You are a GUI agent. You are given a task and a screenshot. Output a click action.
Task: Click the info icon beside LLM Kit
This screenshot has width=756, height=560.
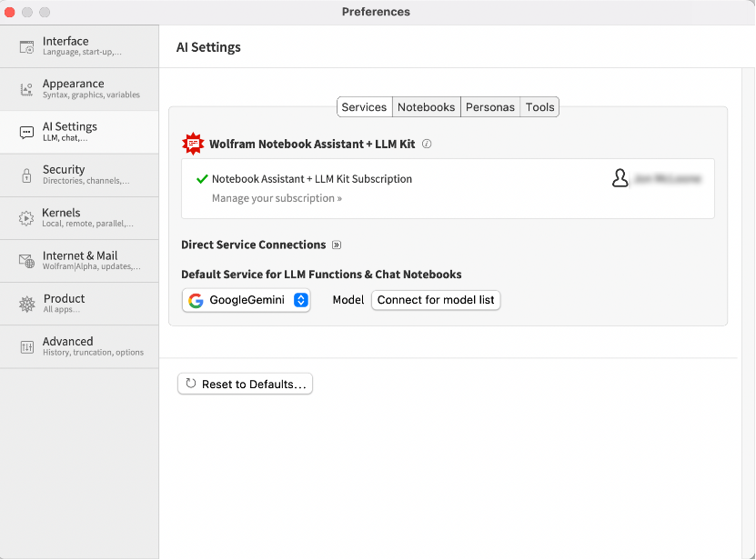427,144
